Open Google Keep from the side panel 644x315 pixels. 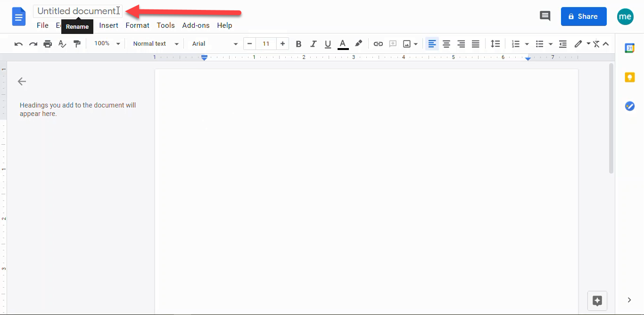629,77
